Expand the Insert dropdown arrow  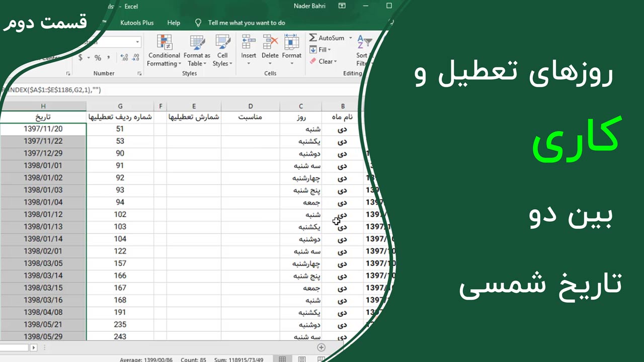[x=249, y=63]
